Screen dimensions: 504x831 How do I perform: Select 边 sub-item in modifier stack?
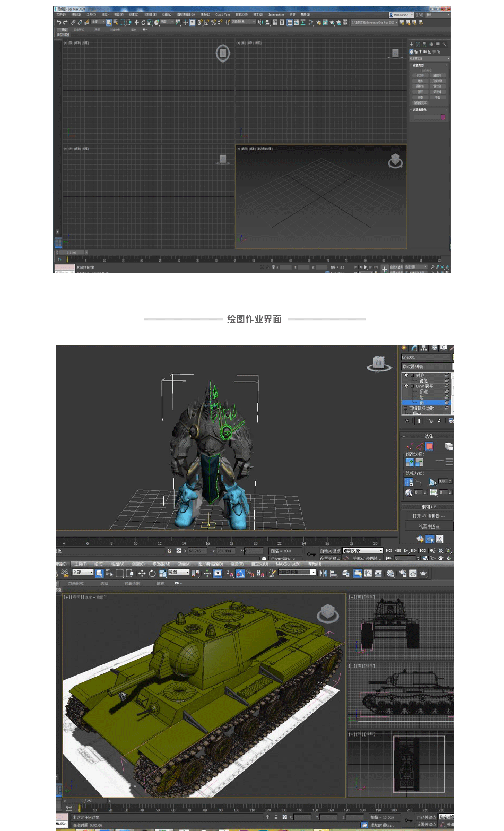(422, 397)
